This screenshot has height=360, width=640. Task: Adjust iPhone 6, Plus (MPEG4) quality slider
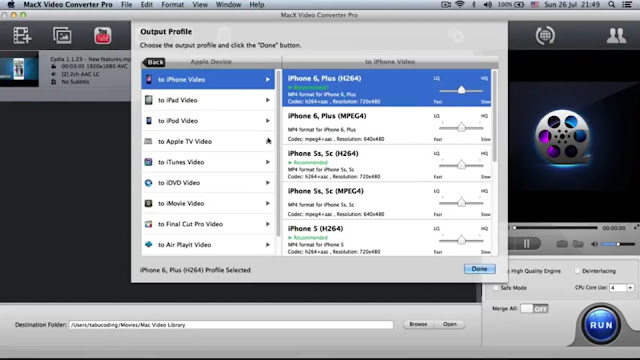(x=461, y=128)
